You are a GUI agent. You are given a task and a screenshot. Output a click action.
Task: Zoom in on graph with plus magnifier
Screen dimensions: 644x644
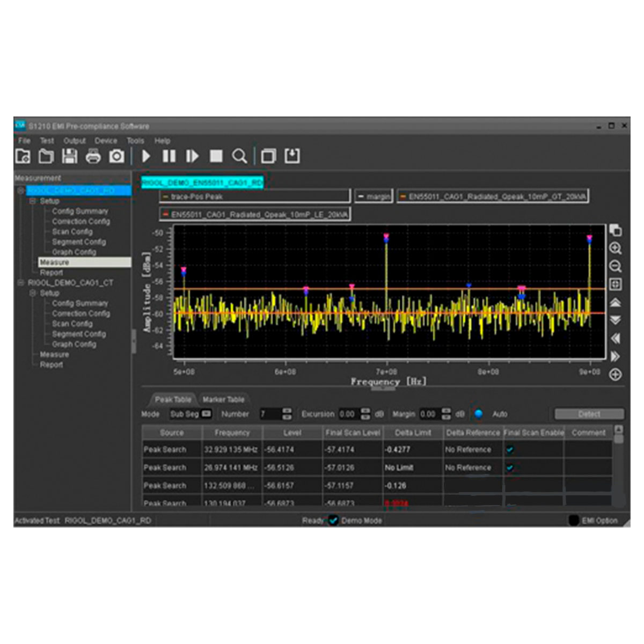(616, 248)
